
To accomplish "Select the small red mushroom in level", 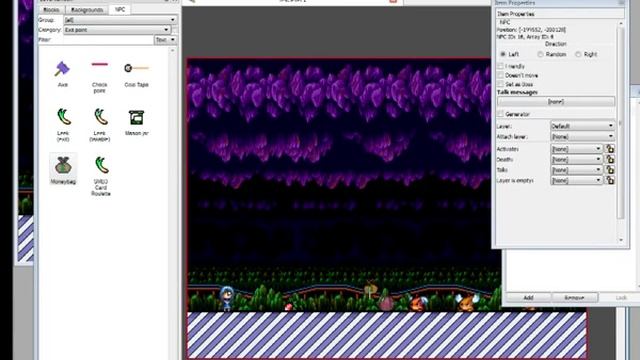I will [x=289, y=307].
